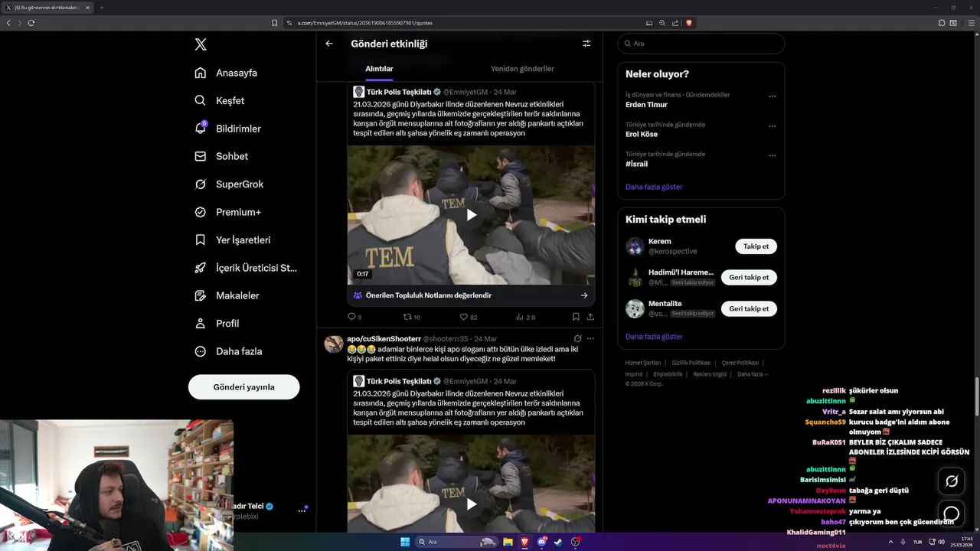980x551 pixels.
Task: Open the Erden Timur trending topic
Action: pyautogui.click(x=646, y=105)
